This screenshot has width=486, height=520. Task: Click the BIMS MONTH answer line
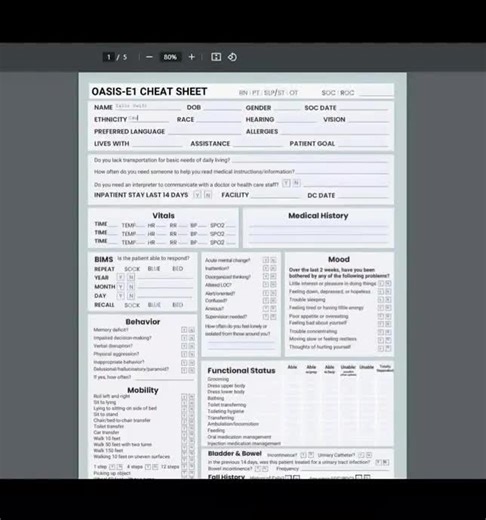tap(165, 287)
